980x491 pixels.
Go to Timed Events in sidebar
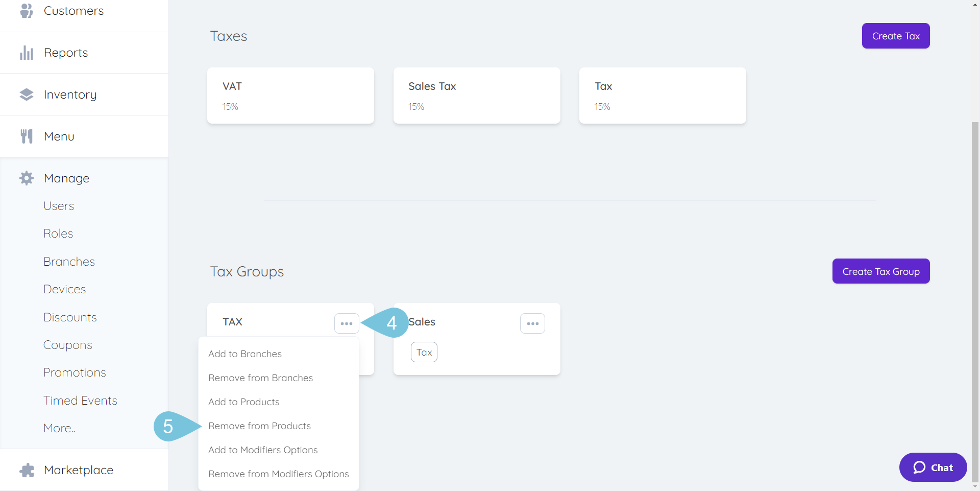80,401
